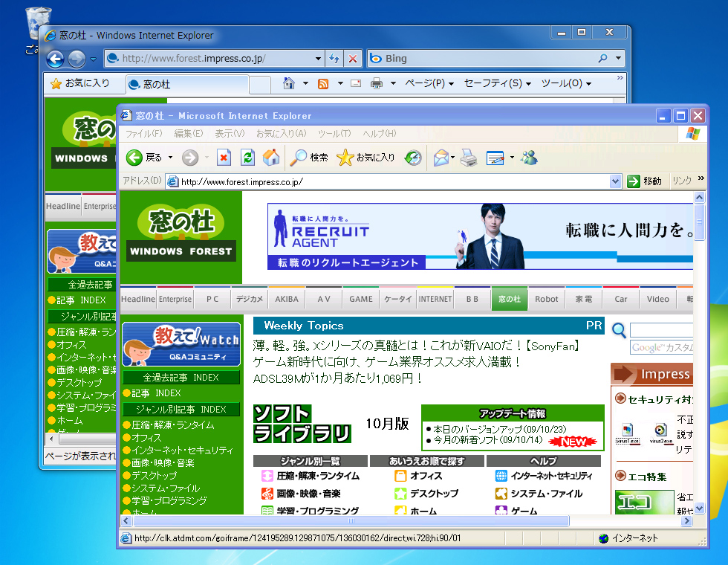Image resolution: width=728 pixels, height=565 pixels.
Task: Open the Mail icon on the toolbar
Action: [x=439, y=157]
